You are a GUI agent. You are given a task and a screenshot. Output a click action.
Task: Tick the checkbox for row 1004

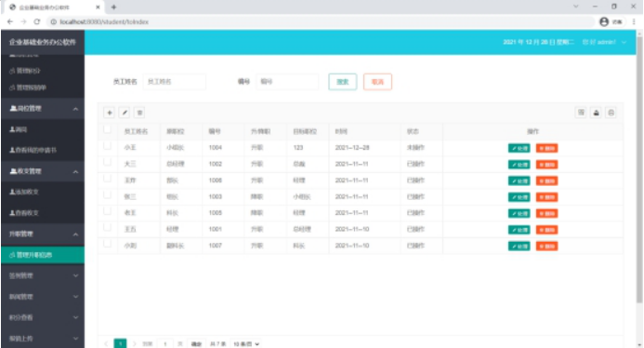107,145
